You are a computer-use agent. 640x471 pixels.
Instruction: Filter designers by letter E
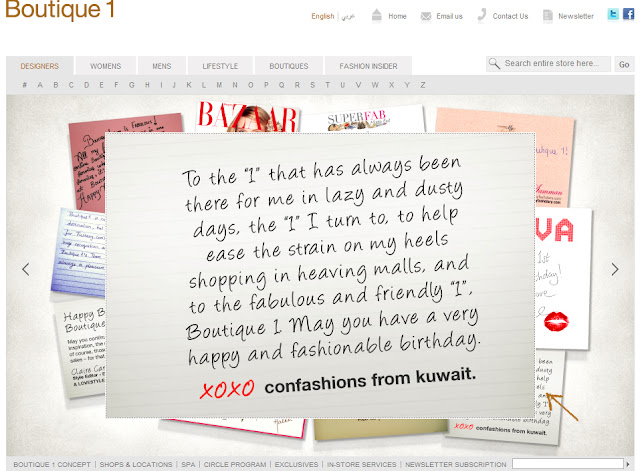point(101,85)
